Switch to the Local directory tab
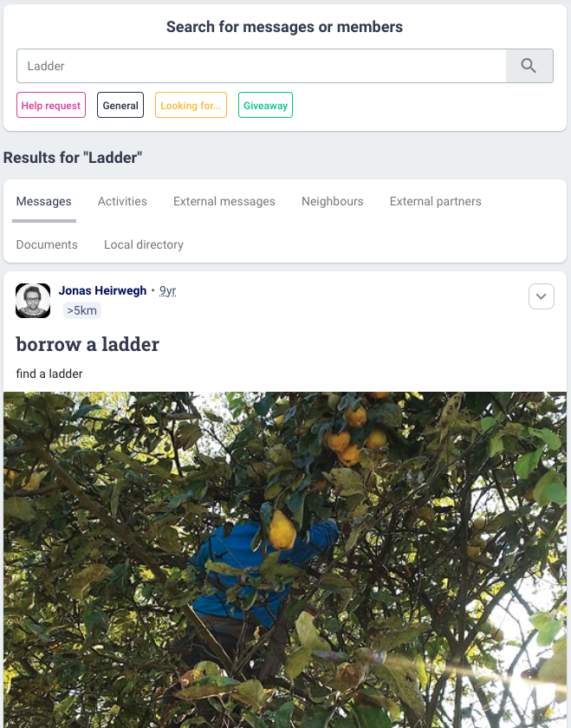571x728 pixels. click(x=144, y=244)
